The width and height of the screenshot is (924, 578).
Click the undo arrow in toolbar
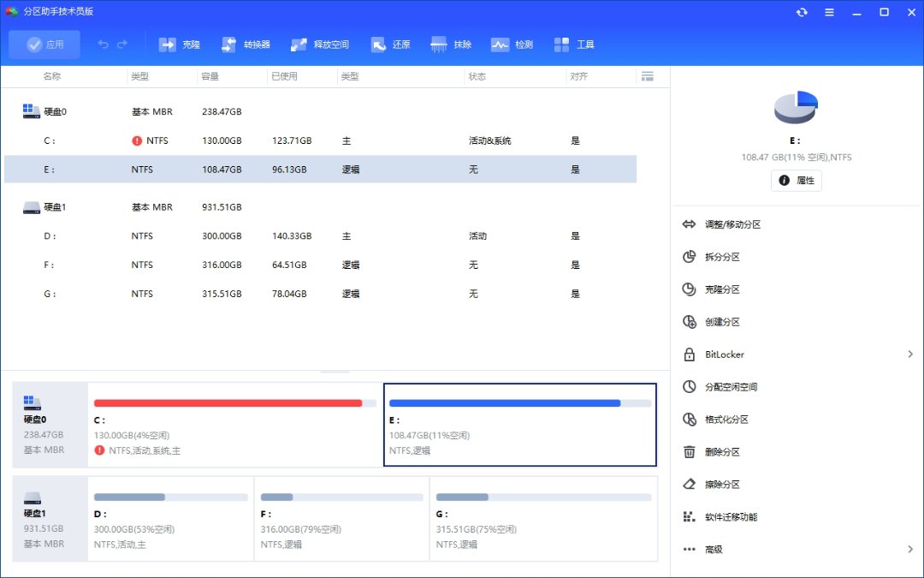(104, 45)
